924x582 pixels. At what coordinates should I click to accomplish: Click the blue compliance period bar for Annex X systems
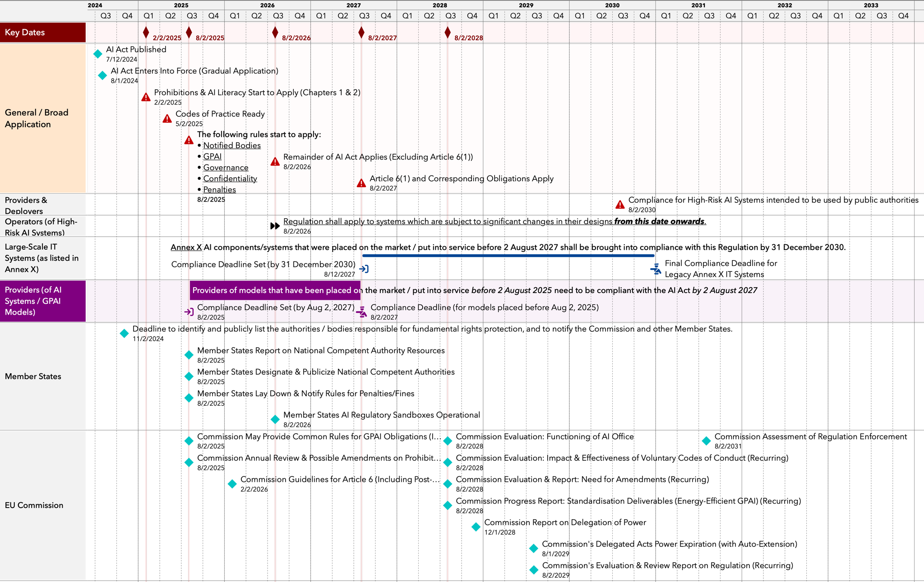(x=508, y=254)
